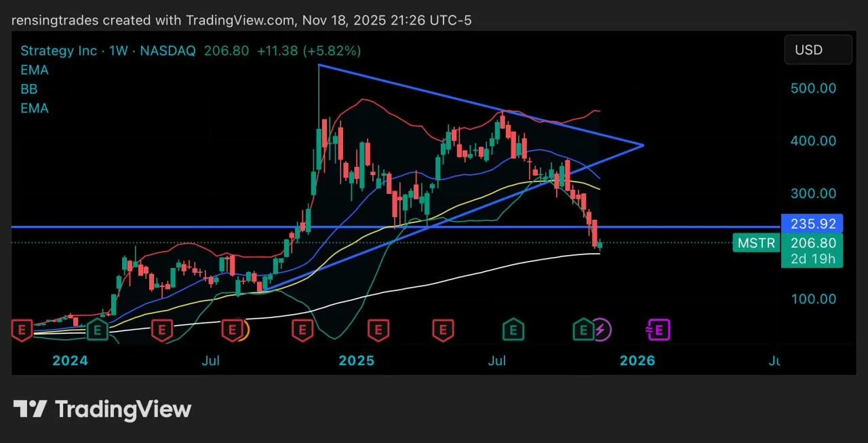Click the 235.92 horizontal line price label
The image size is (868, 443).
pyautogui.click(x=812, y=223)
